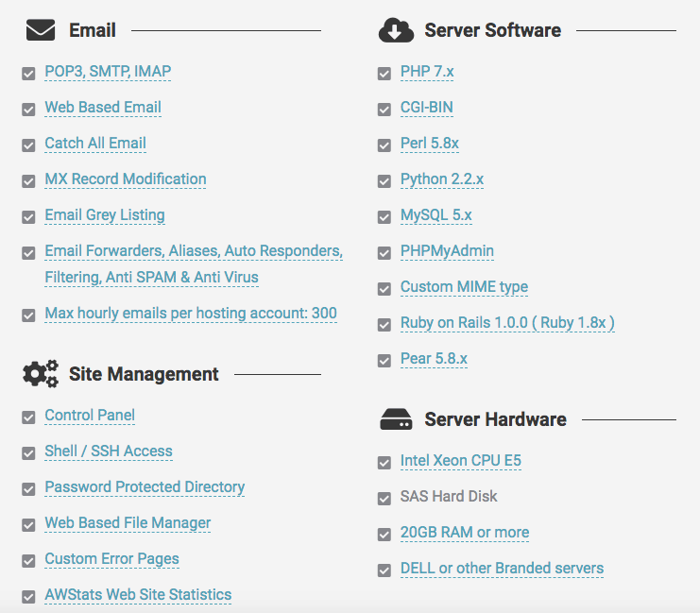700x613 pixels.
Task: Open Email Forwarders, Aliases, Auto Responders link
Action: (x=194, y=264)
